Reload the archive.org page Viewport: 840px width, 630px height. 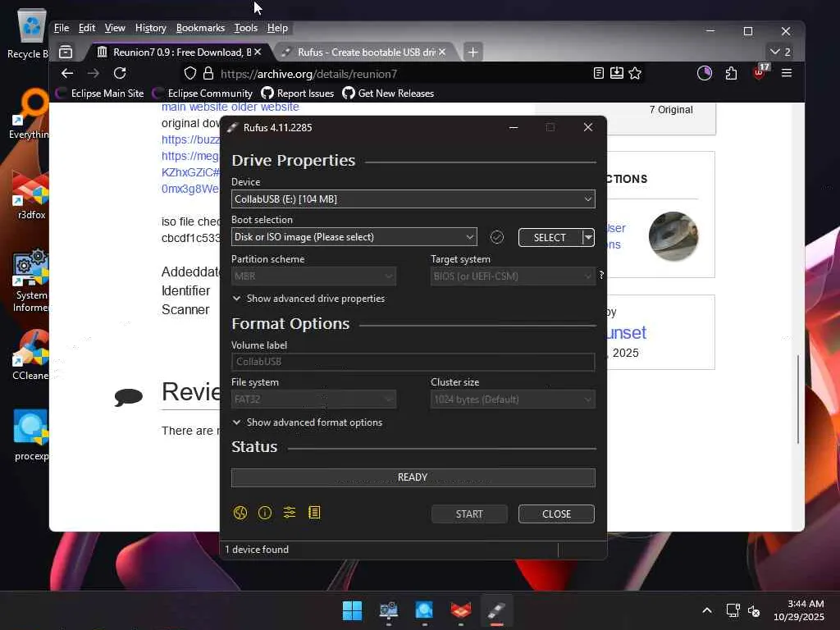120,73
